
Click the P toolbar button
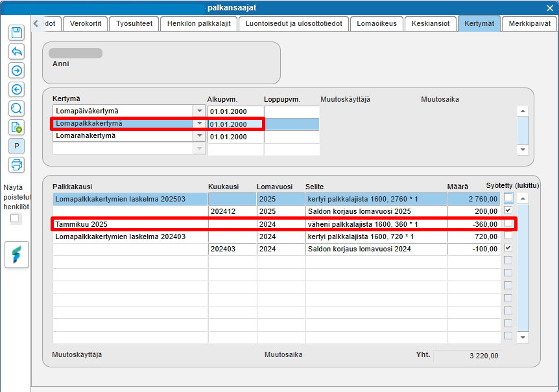[17, 146]
